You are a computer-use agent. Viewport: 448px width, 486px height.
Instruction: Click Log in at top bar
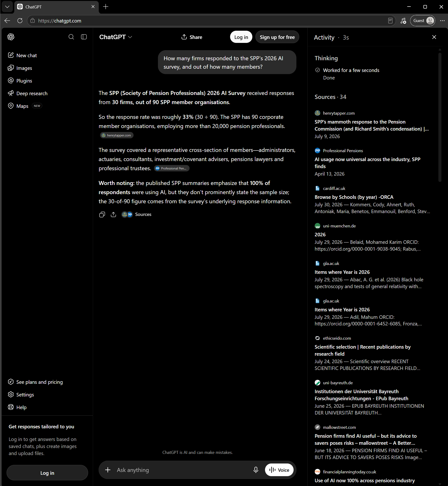point(241,37)
